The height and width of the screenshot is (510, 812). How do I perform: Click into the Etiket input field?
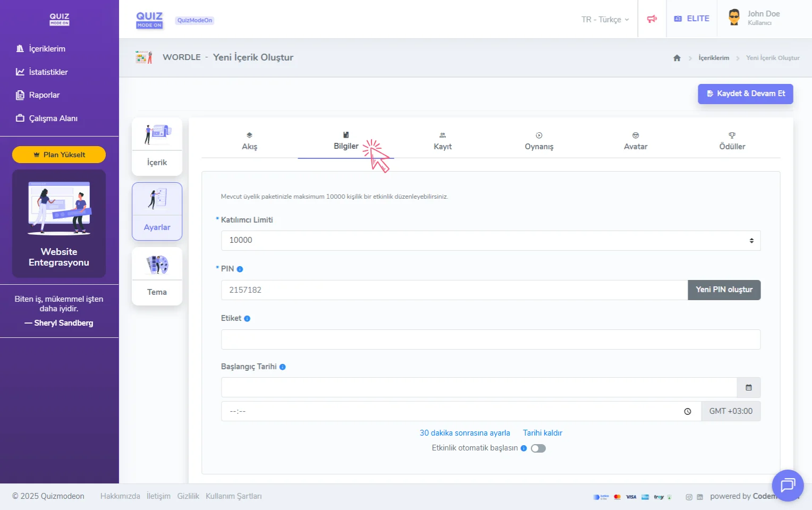490,339
